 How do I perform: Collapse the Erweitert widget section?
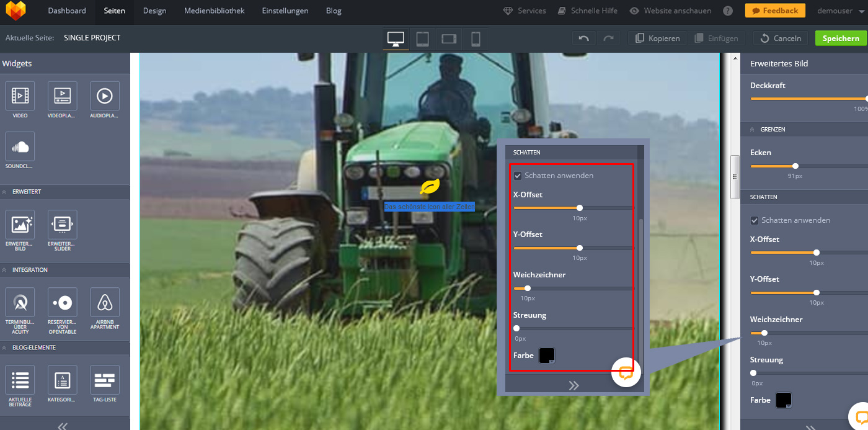(5, 192)
